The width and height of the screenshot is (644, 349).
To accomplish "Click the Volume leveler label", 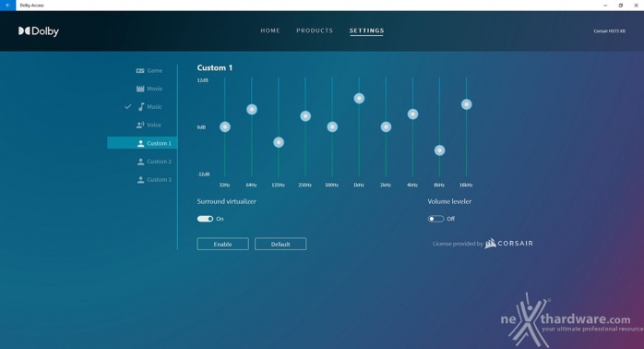I will [x=449, y=201].
